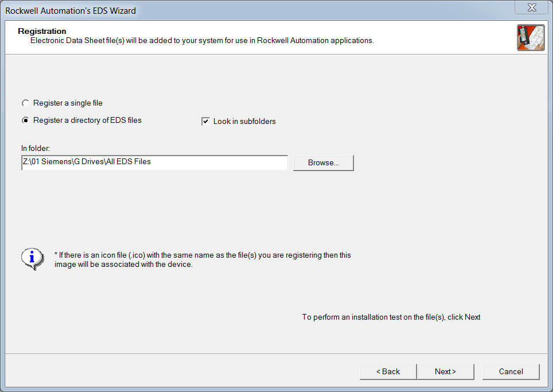Cancel the EDS Wizard

(511, 371)
